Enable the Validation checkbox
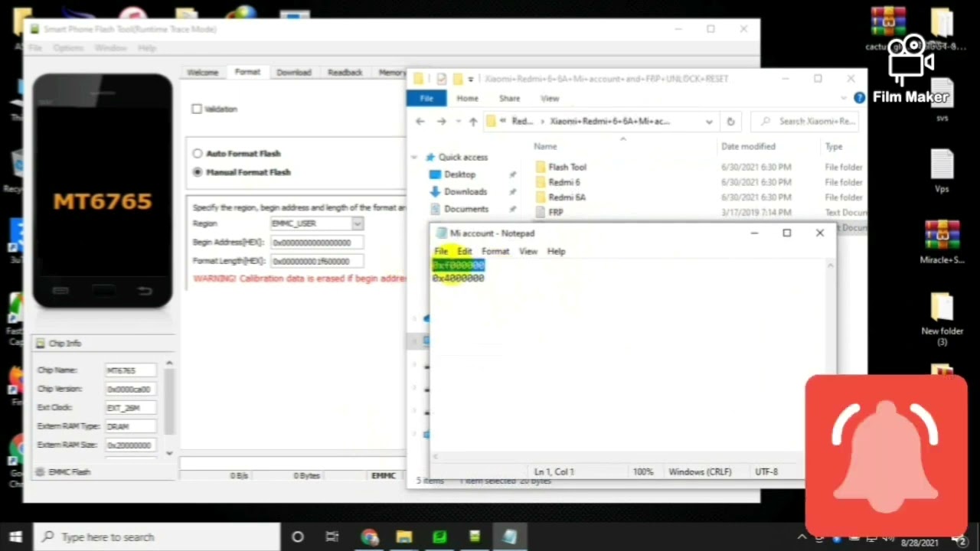Viewport: 980px width, 551px height. point(197,109)
